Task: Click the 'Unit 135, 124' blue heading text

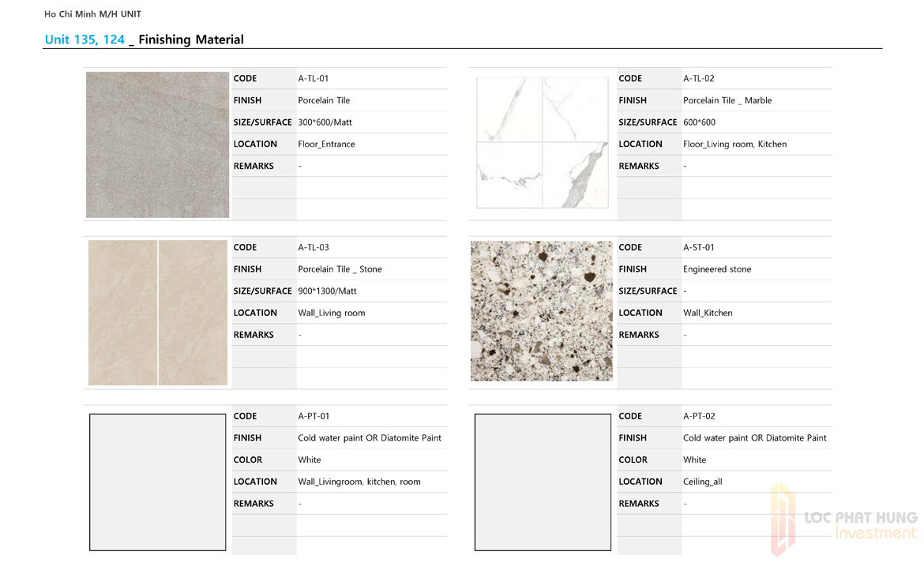Action: (x=85, y=39)
